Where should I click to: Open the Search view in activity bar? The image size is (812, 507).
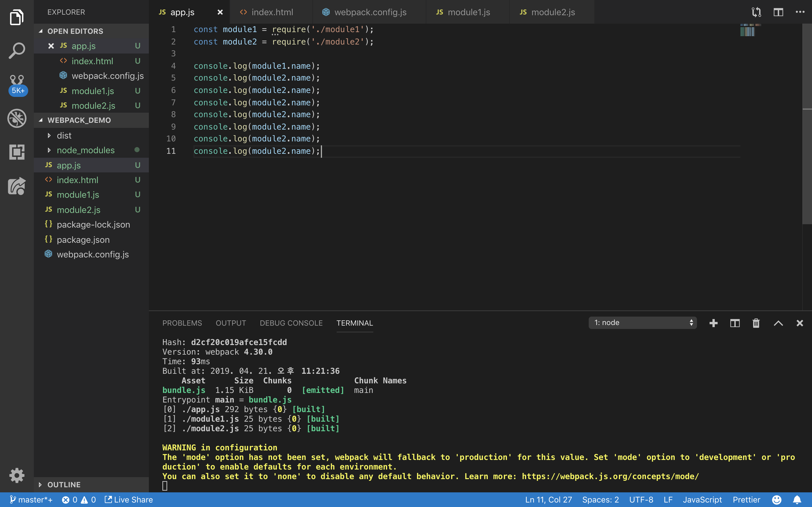(17, 51)
